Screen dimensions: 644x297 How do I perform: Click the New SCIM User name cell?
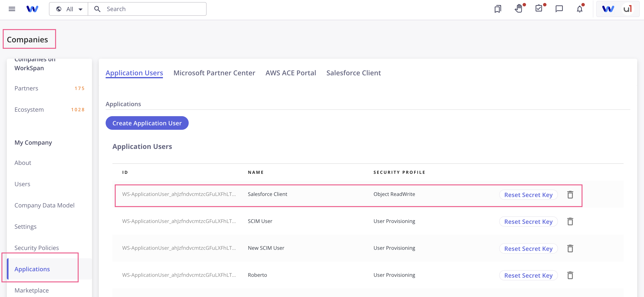pos(266,248)
